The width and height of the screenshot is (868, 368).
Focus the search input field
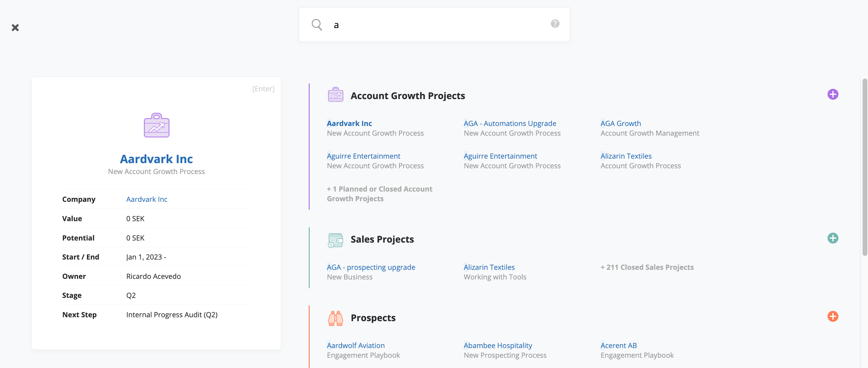click(435, 24)
